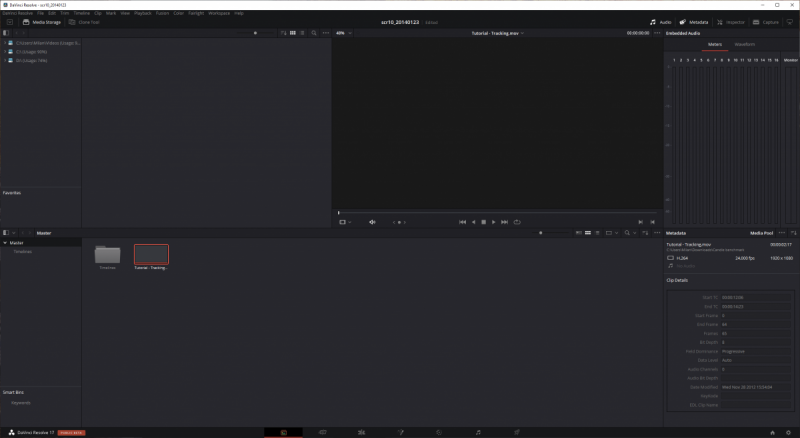Image resolution: width=800 pixels, height=438 pixels.
Task: Go to first frame
Action: point(462,222)
